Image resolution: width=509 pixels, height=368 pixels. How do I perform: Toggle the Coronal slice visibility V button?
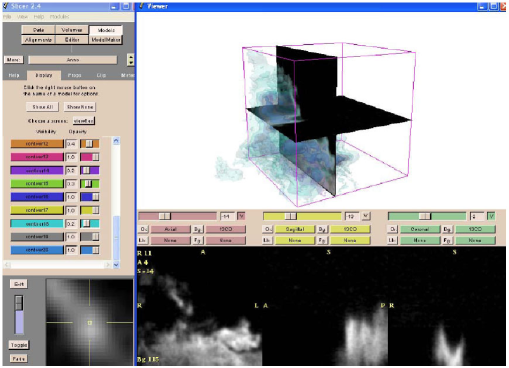coord(491,217)
